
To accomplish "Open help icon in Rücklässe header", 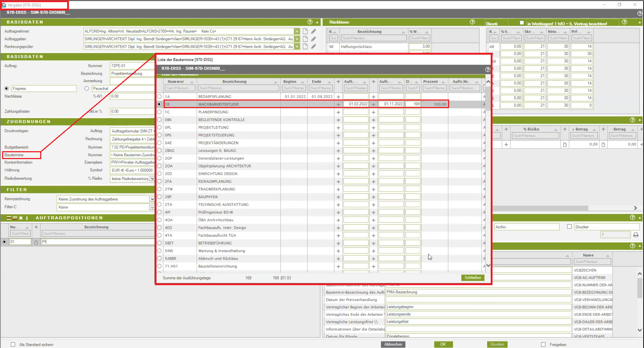I will (472, 22).
